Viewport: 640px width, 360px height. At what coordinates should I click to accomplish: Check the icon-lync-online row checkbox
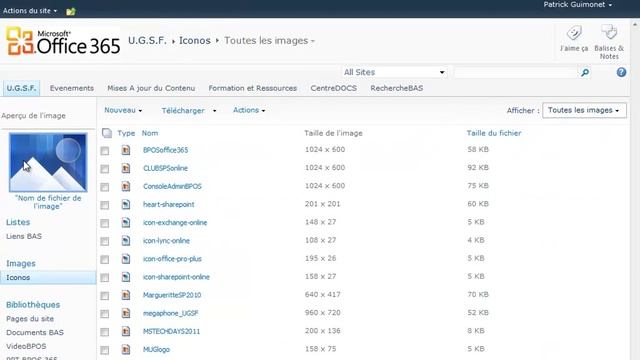click(105, 241)
